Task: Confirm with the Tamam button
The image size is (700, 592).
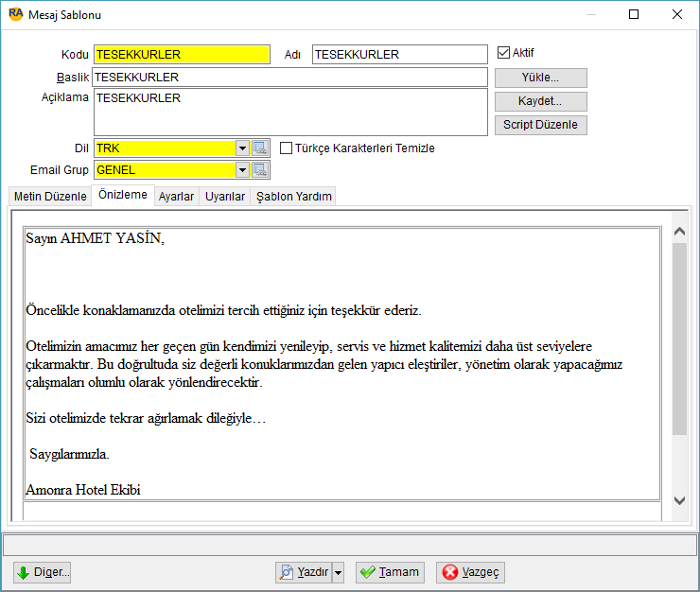Action: click(390, 572)
